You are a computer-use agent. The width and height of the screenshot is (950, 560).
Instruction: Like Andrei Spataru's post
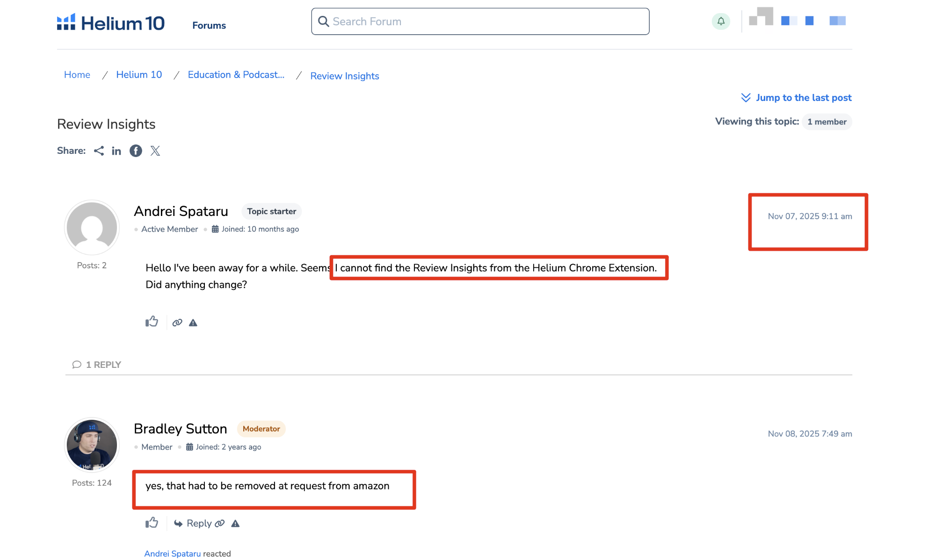pos(152,322)
